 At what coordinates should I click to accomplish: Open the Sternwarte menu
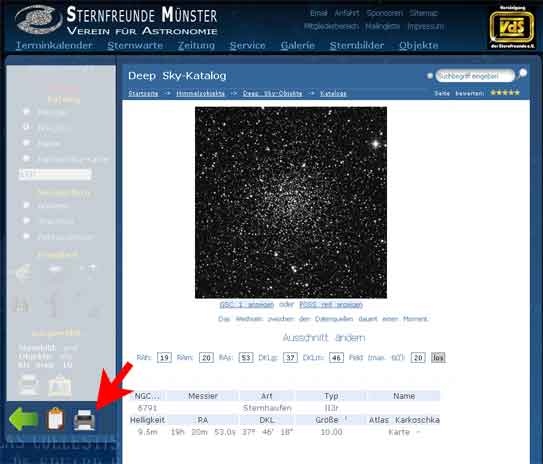135,45
